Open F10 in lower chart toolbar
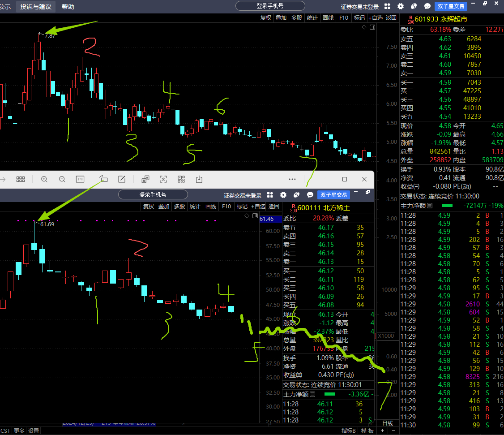504x435 pixels. 226,206
